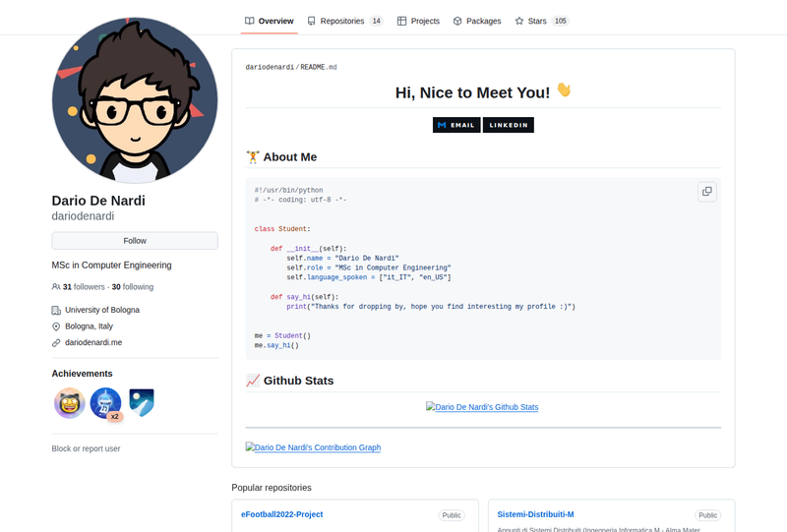Click the location pin icon
The image size is (787, 532).
[x=56, y=326]
